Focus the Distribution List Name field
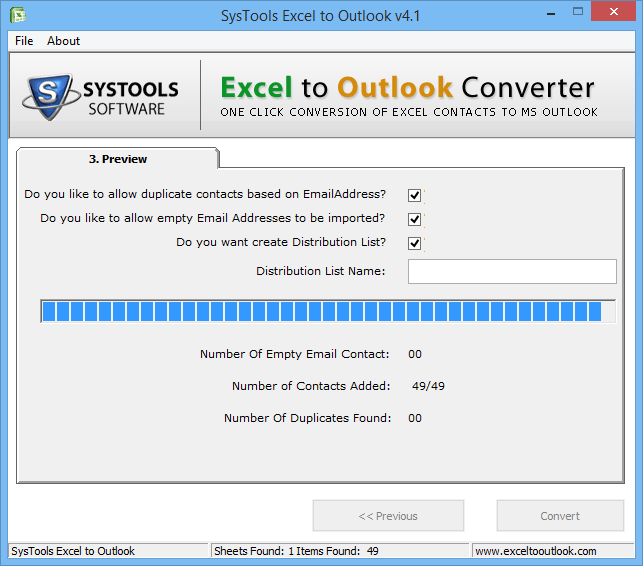643x566 pixels. coord(512,271)
